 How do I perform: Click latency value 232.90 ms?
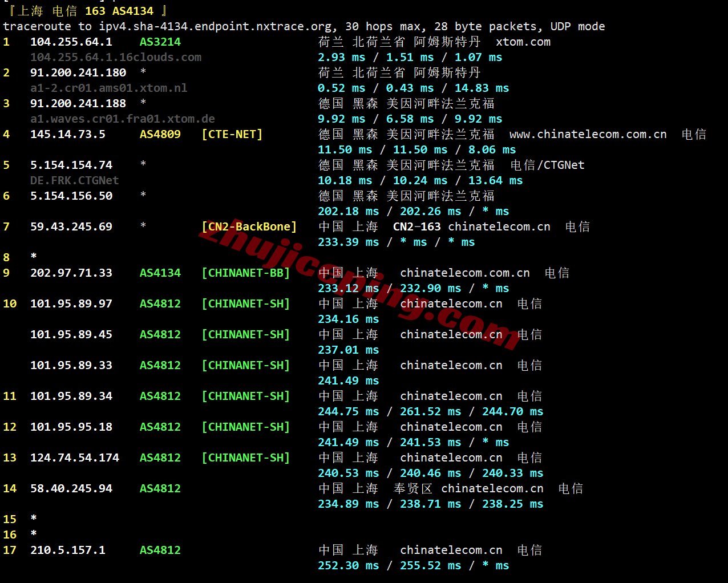point(431,289)
